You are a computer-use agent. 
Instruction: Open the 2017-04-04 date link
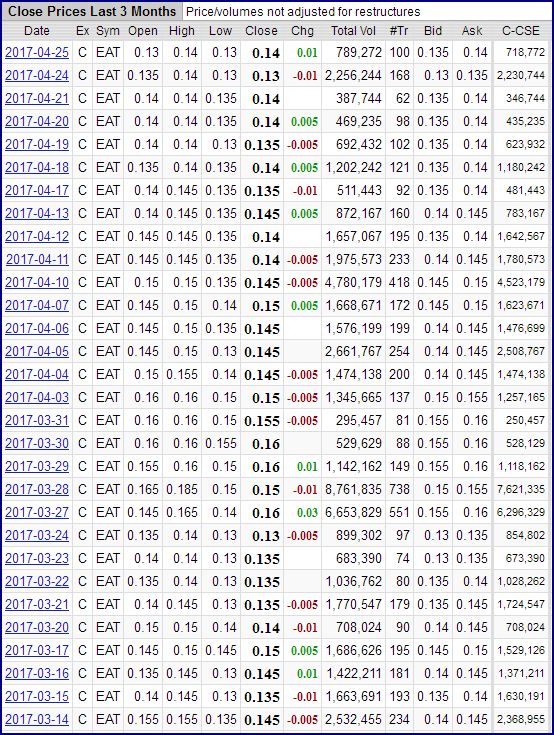tap(37, 374)
